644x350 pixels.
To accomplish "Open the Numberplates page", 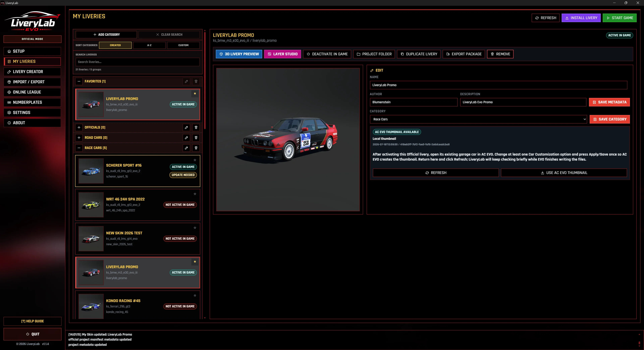I will 32,102.
